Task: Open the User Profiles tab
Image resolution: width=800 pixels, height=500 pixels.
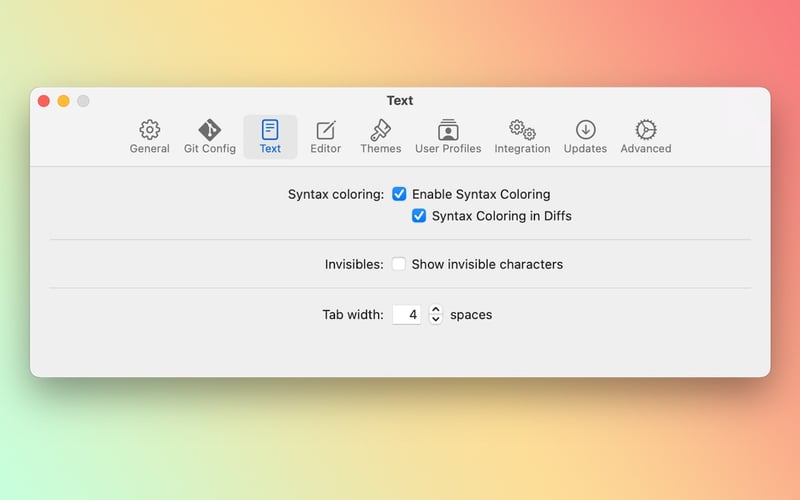Action: pos(448,137)
